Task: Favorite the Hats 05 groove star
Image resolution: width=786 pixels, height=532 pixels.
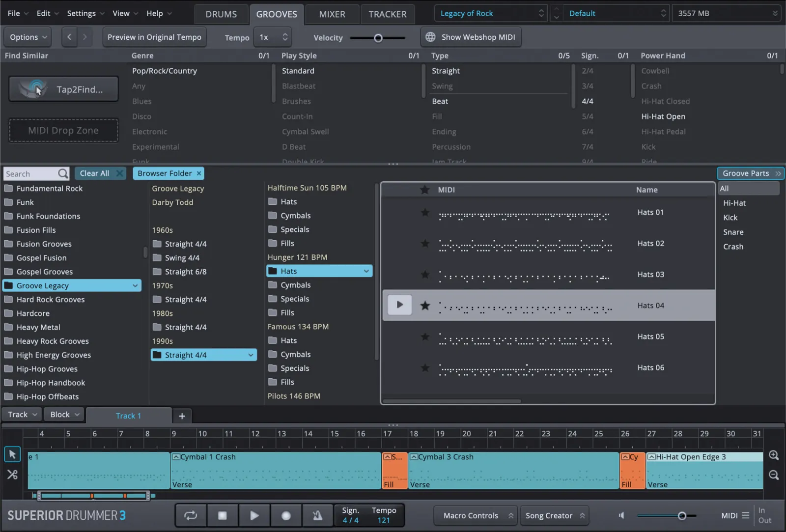Action: [x=425, y=336]
